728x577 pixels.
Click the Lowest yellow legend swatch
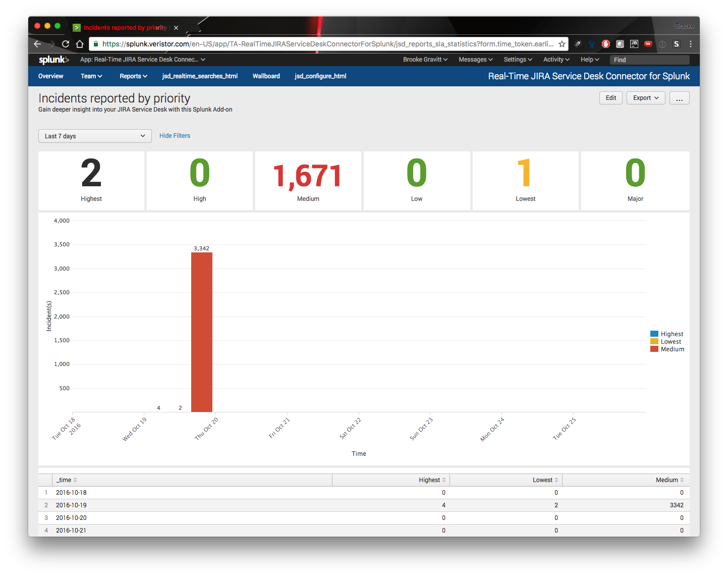point(654,341)
